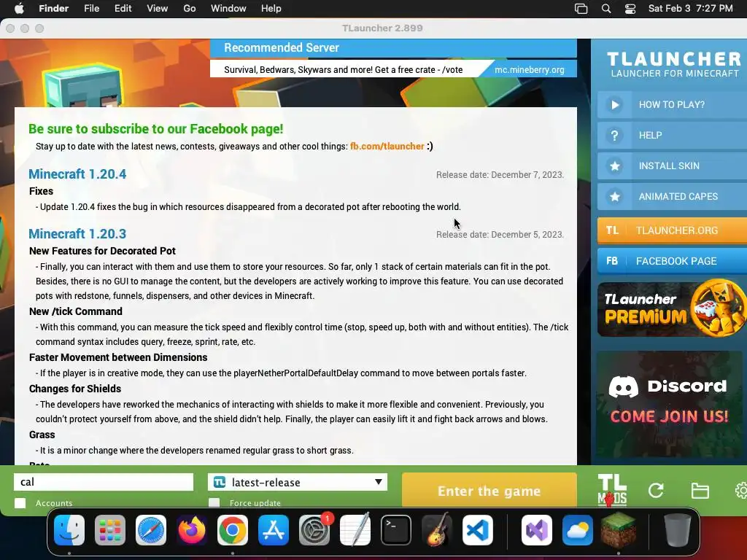This screenshot has height=560, width=747.
Task: Open App Store from the dock
Action: click(x=274, y=530)
